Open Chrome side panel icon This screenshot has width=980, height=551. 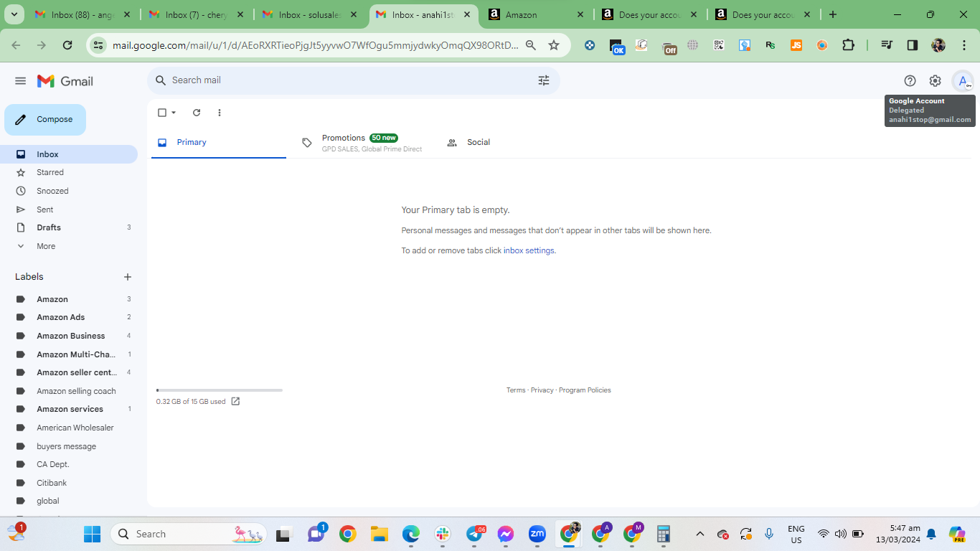(x=913, y=45)
